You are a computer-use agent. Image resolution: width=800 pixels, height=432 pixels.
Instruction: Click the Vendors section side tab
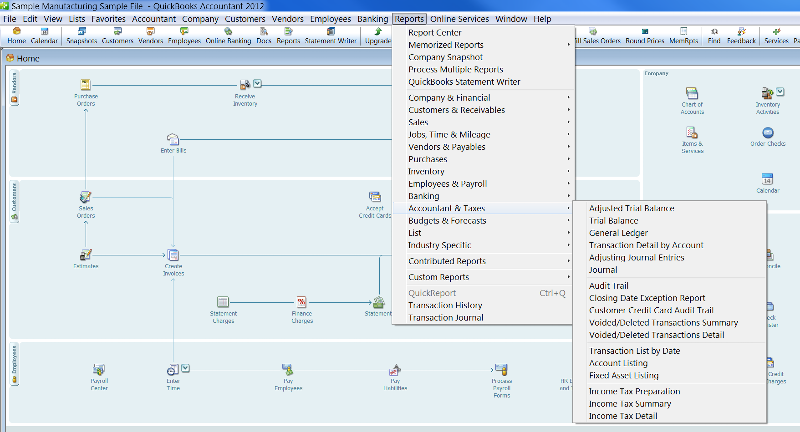(x=14, y=88)
